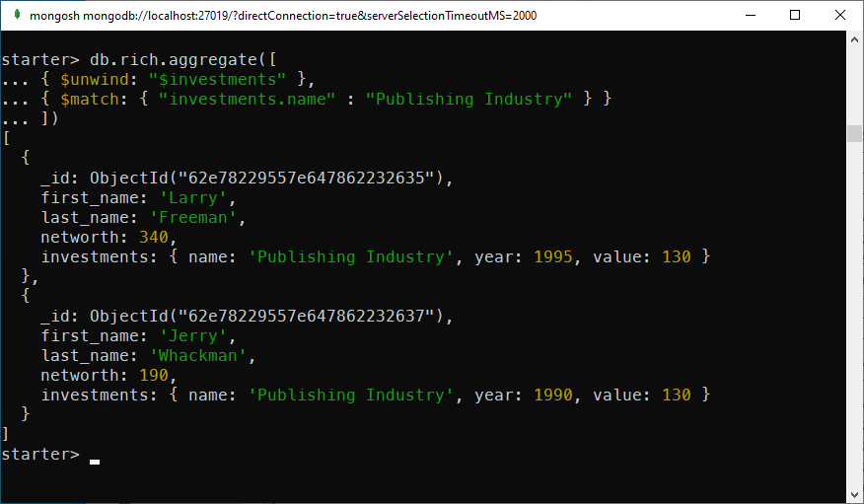Click the $match keyword

pyautogui.click(x=90, y=100)
